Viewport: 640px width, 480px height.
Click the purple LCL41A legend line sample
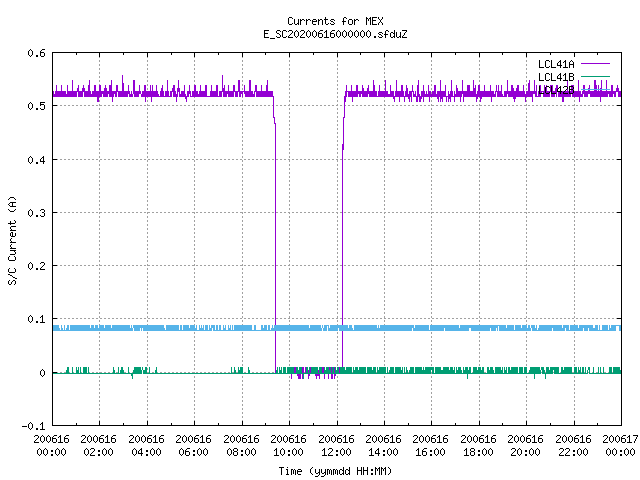[x=595, y=64]
